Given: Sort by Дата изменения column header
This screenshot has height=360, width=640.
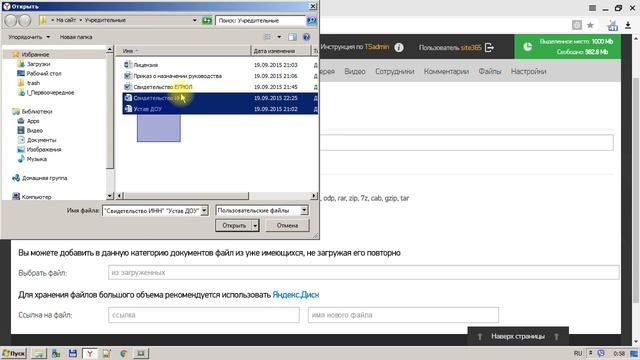Looking at the screenshot, I should click(280, 51).
